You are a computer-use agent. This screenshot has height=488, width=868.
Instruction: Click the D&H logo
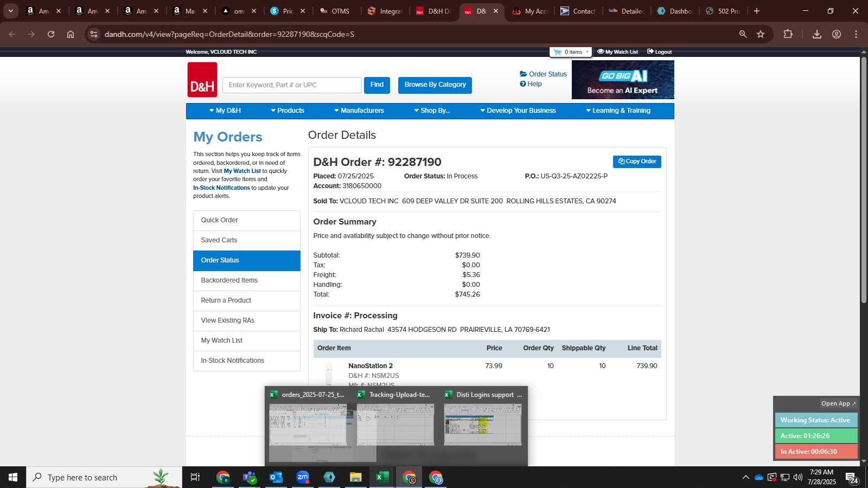[202, 80]
